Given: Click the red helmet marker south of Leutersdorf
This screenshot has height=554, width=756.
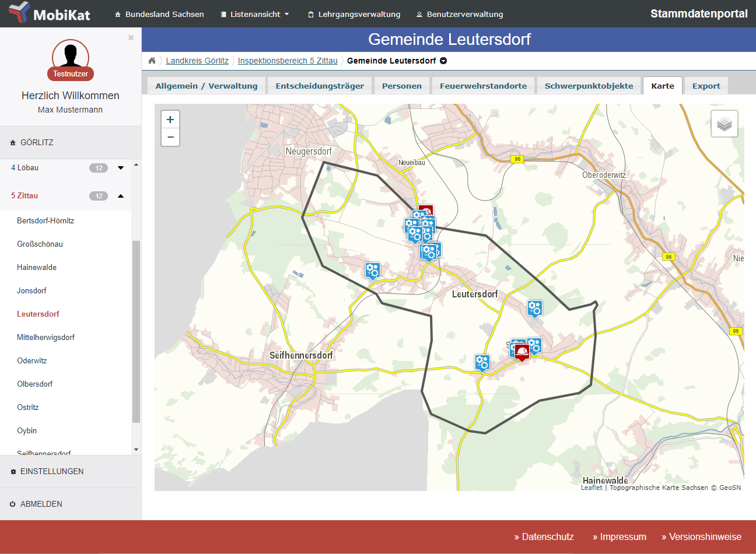Looking at the screenshot, I should pos(521,351).
